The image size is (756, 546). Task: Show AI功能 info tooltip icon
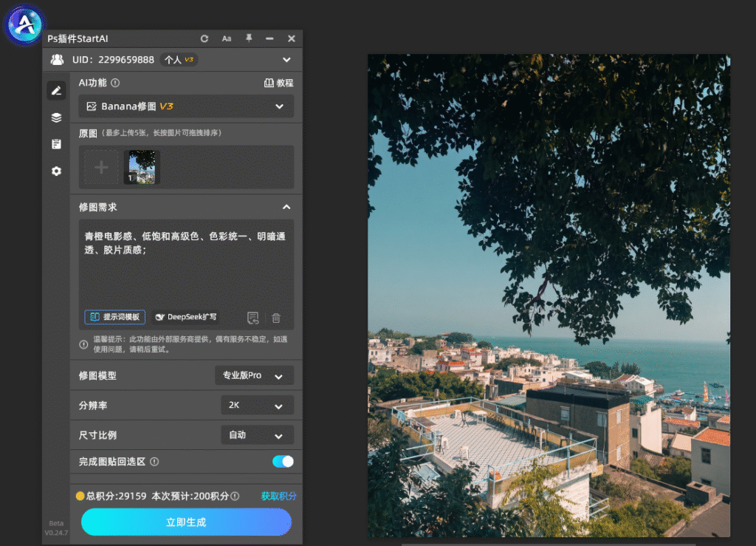[x=115, y=83]
